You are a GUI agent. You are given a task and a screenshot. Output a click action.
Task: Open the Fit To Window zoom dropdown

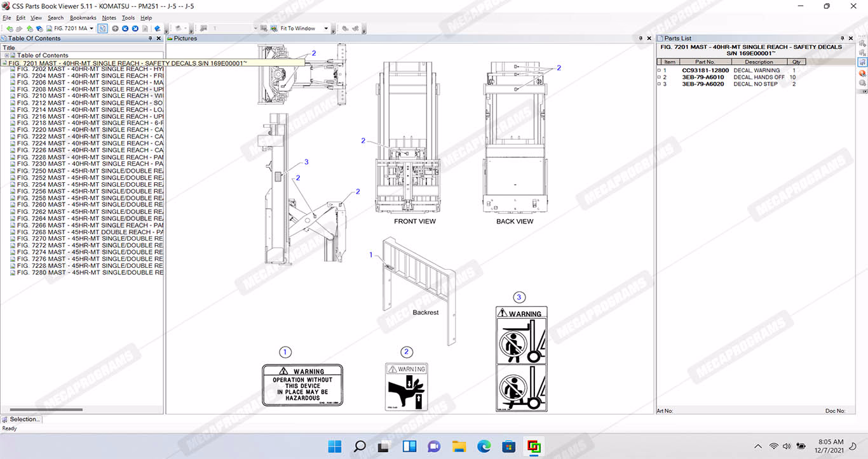326,29
